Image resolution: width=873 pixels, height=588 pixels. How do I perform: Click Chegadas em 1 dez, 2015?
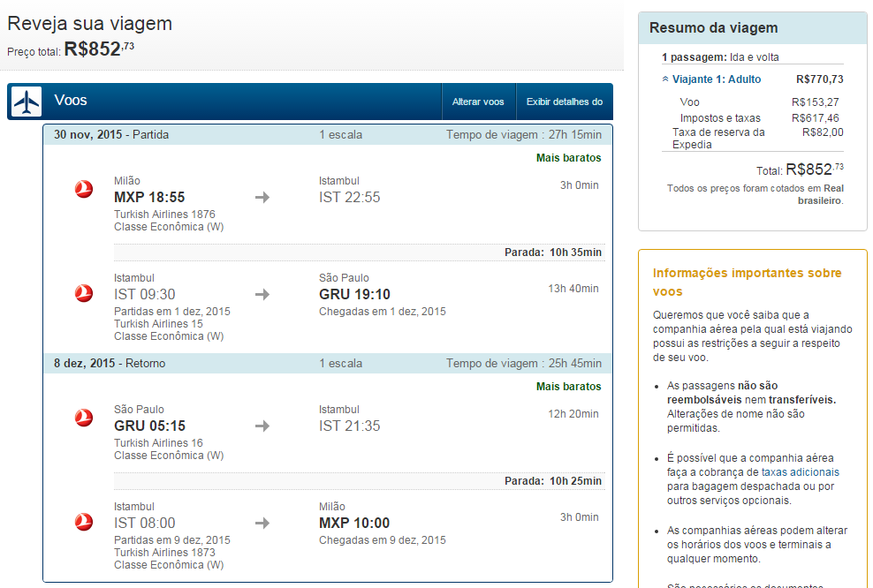pos(383,312)
